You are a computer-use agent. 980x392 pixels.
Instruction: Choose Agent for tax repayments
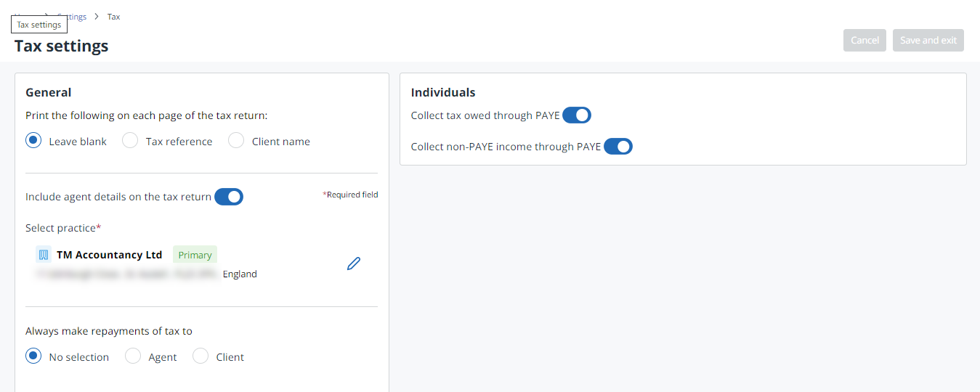[x=133, y=356]
